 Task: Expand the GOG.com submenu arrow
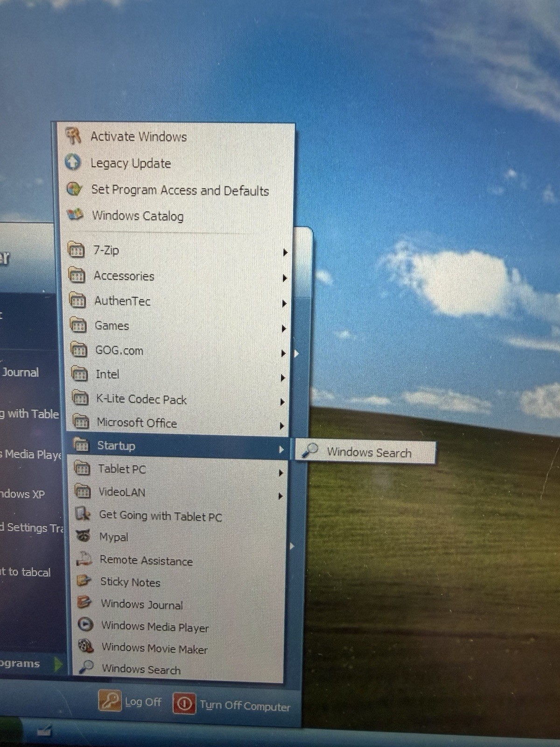coord(283,353)
